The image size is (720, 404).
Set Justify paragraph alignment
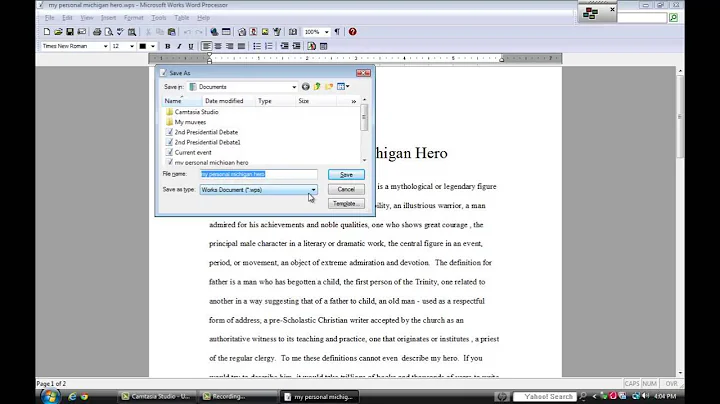click(241, 46)
